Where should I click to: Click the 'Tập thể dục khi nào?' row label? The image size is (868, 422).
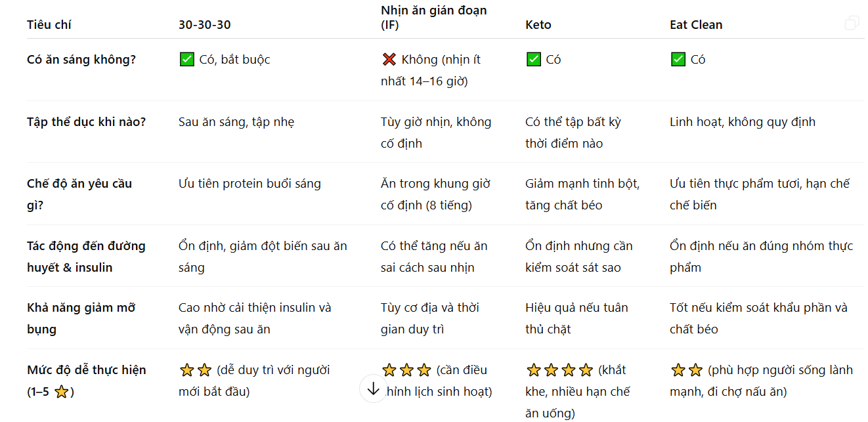(86, 122)
